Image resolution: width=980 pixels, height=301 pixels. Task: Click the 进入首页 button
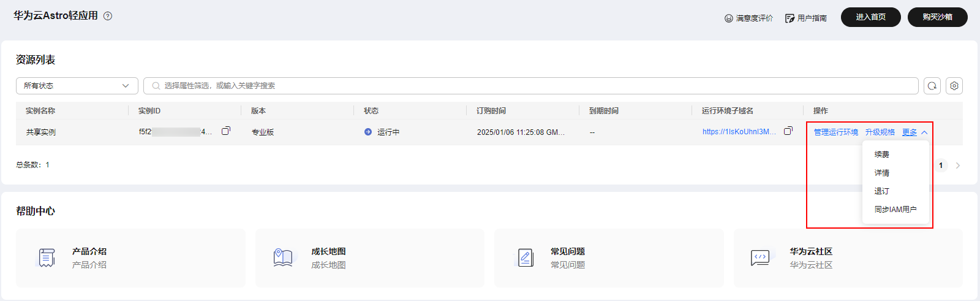click(871, 17)
